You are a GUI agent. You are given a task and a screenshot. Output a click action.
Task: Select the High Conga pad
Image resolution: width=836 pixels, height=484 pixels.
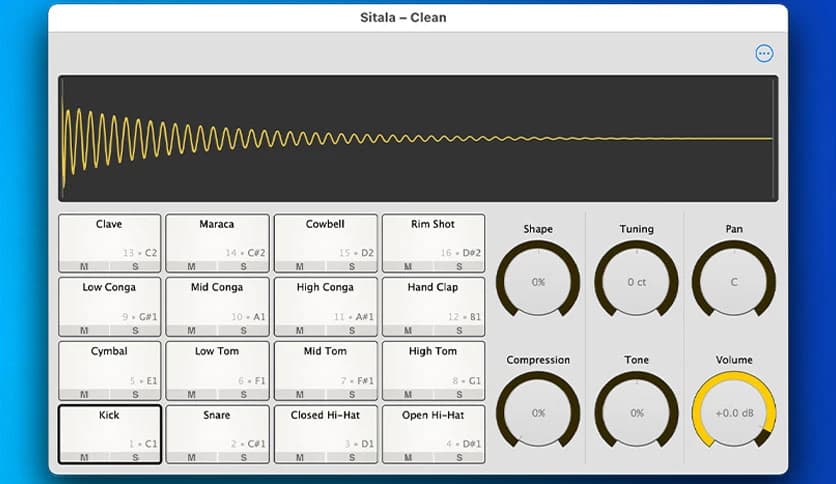326,306
